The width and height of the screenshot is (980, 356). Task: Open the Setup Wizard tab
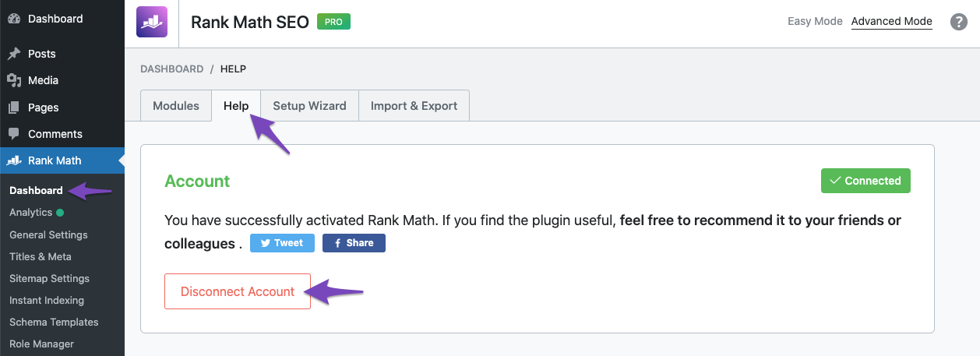pyautogui.click(x=309, y=106)
